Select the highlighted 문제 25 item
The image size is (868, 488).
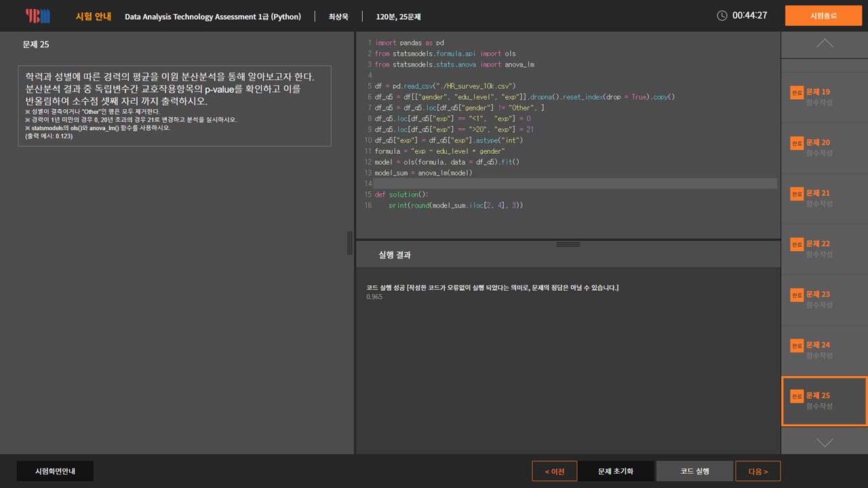point(825,401)
